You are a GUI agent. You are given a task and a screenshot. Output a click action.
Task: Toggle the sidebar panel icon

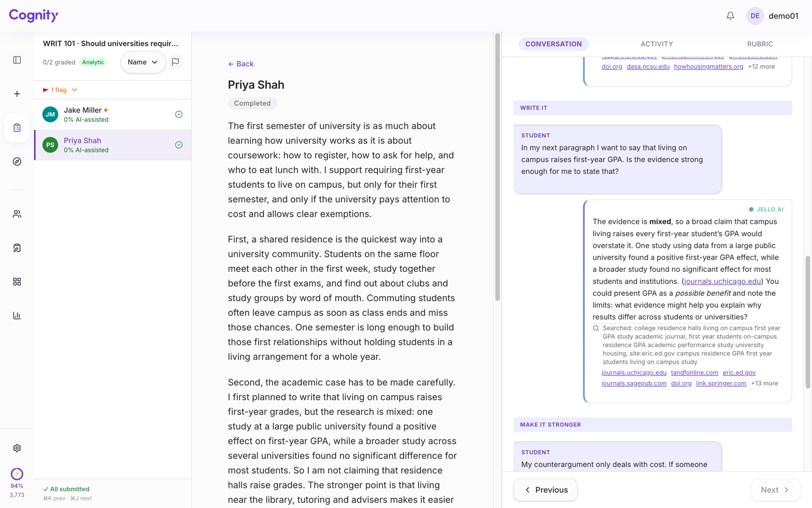[17, 60]
